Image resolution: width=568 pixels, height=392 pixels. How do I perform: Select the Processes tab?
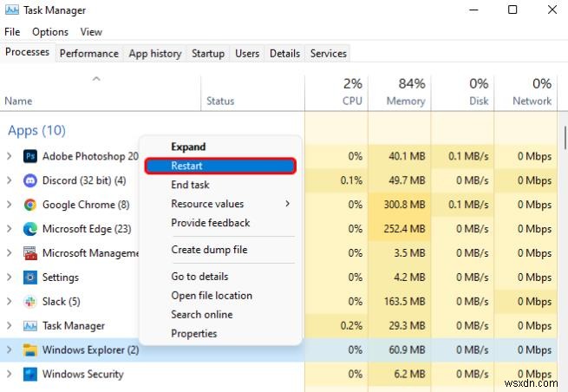pos(27,52)
